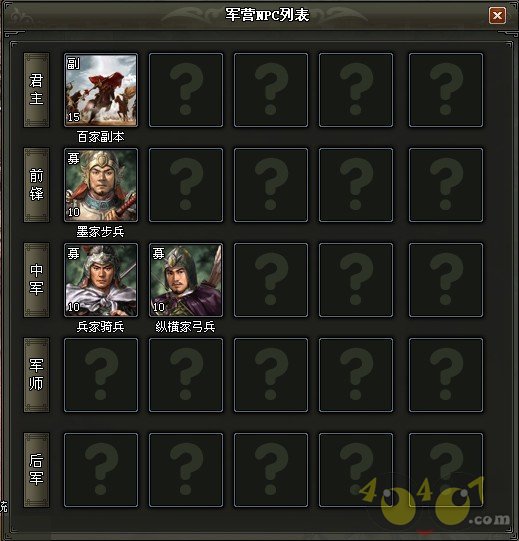Click the third locked slot in 后军 row
The height and width of the screenshot is (541, 519).
click(271, 470)
